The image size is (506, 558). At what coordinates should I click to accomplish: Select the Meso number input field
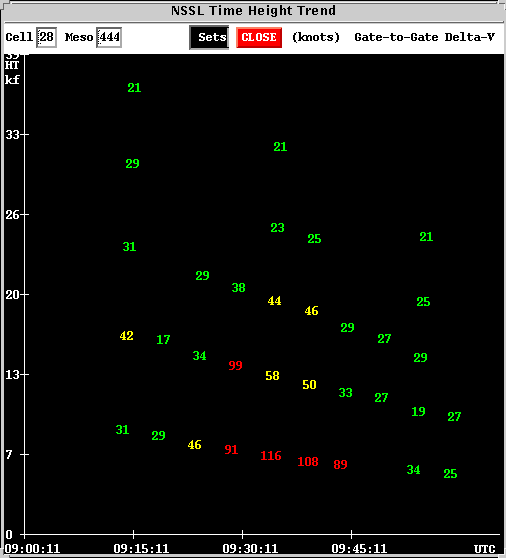coord(109,37)
